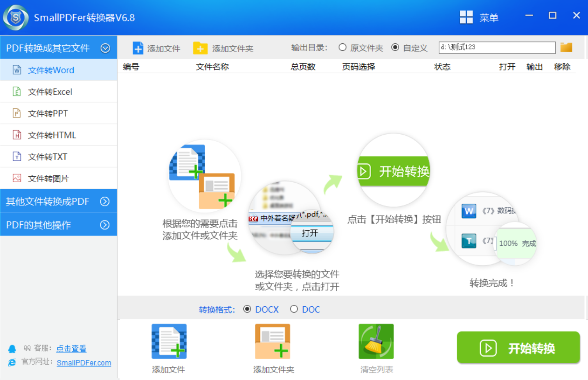
Task: Expand the PDF的其他操作 section
Action: [104, 224]
